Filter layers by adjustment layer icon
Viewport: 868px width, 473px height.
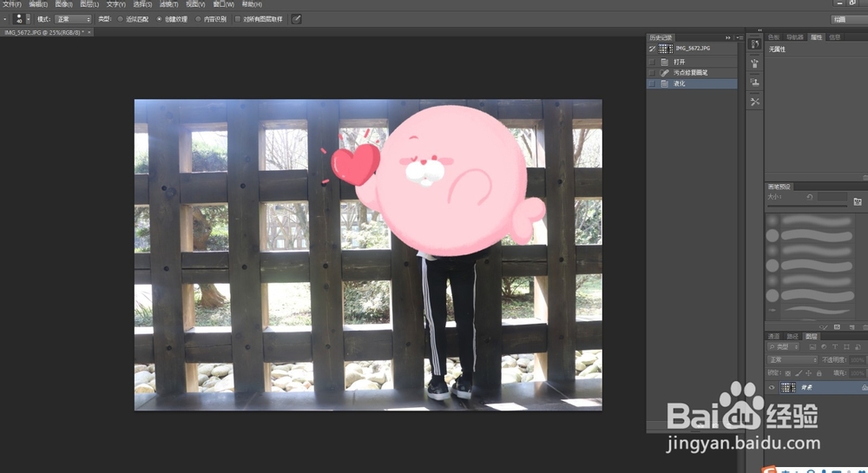pos(824,347)
